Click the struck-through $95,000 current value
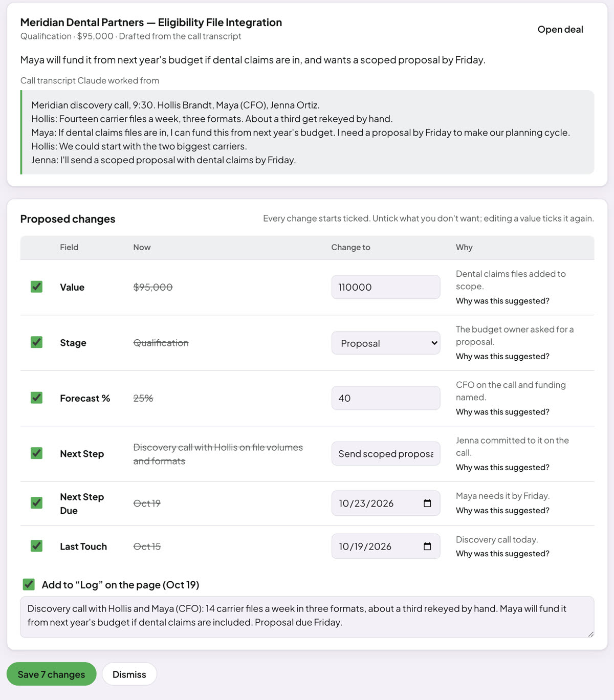The width and height of the screenshot is (614, 700). 153,287
